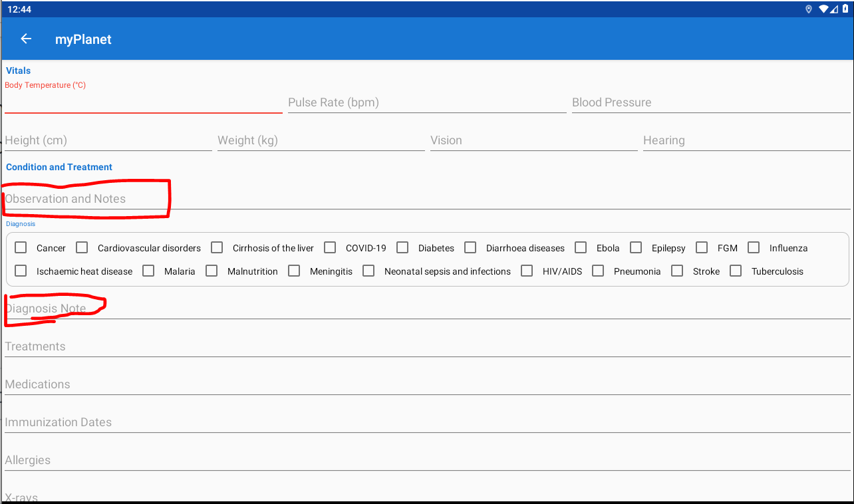Click the Wi-Fi icon in the status bar
Viewport: 854px width, 504px height.
[x=823, y=9]
